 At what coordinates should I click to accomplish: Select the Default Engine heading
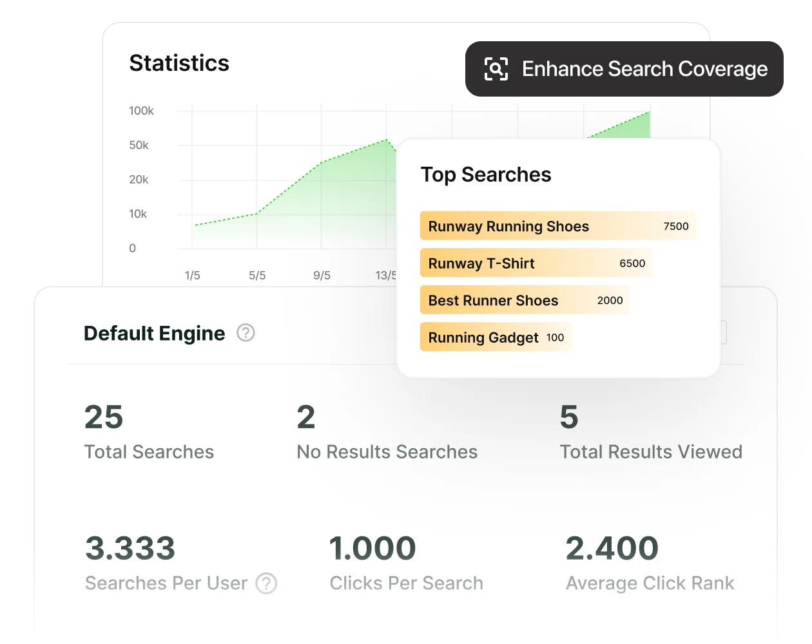(x=155, y=334)
